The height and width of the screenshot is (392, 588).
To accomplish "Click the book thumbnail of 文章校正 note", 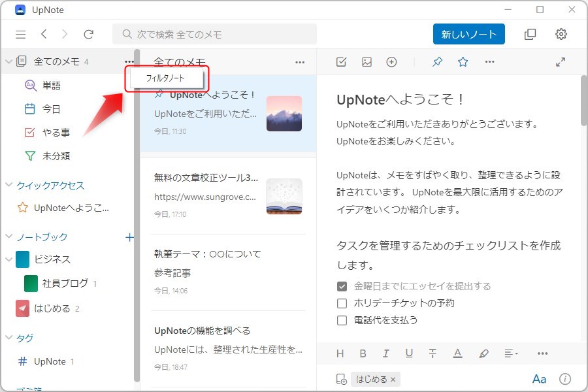I will (x=284, y=197).
